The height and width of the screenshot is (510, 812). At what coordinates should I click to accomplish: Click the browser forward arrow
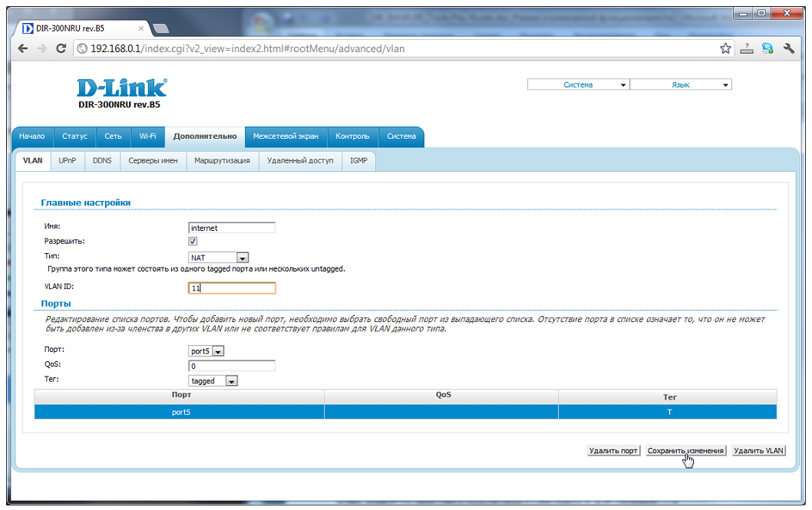coord(42,48)
